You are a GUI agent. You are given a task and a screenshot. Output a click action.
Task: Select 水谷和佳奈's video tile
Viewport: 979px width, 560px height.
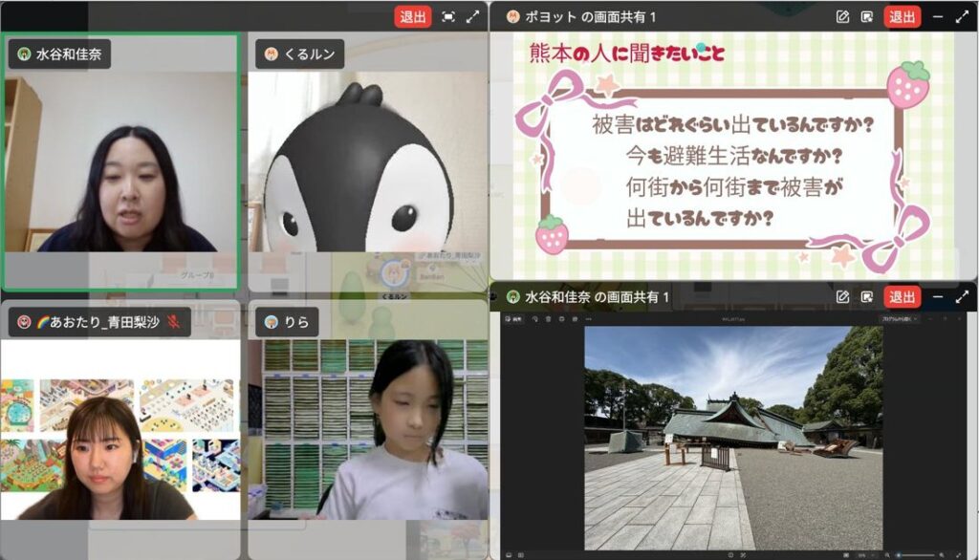(120, 162)
